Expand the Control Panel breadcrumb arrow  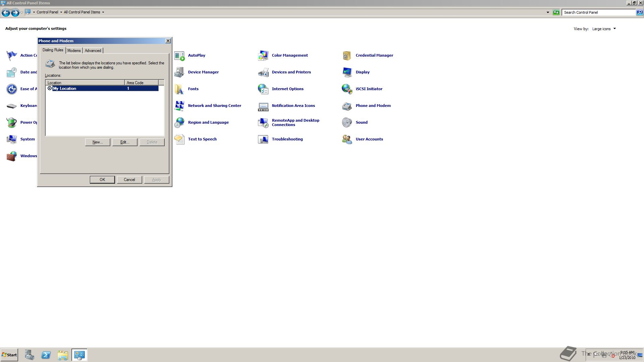point(61,12)
